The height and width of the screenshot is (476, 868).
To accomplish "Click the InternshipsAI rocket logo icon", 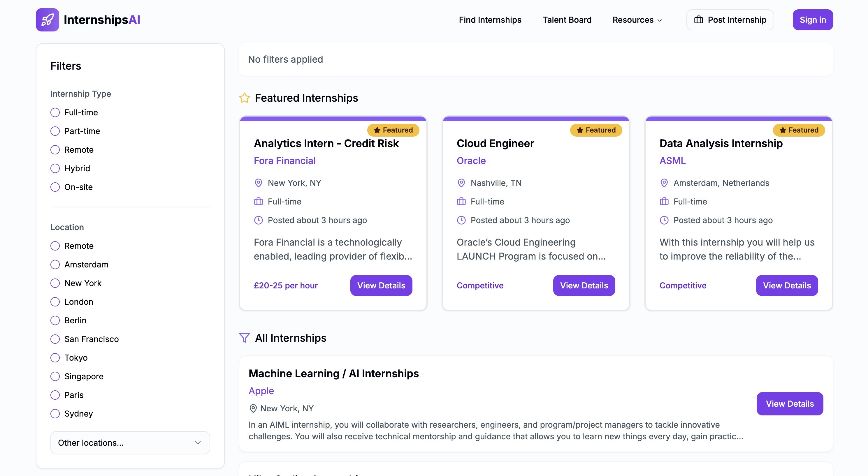I will [47, 20].
